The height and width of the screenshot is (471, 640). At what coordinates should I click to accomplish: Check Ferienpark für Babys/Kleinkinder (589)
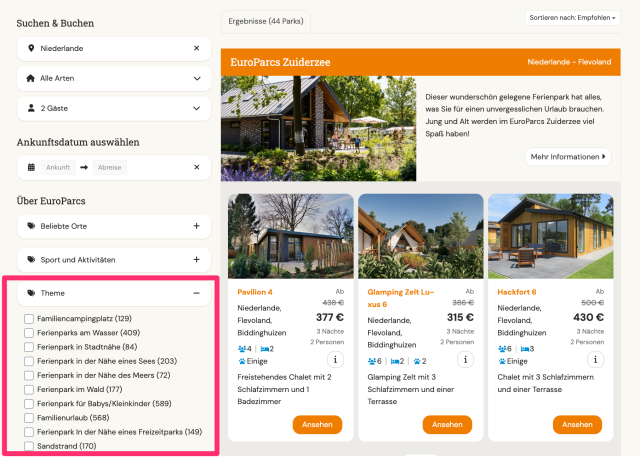pos(29,404)
